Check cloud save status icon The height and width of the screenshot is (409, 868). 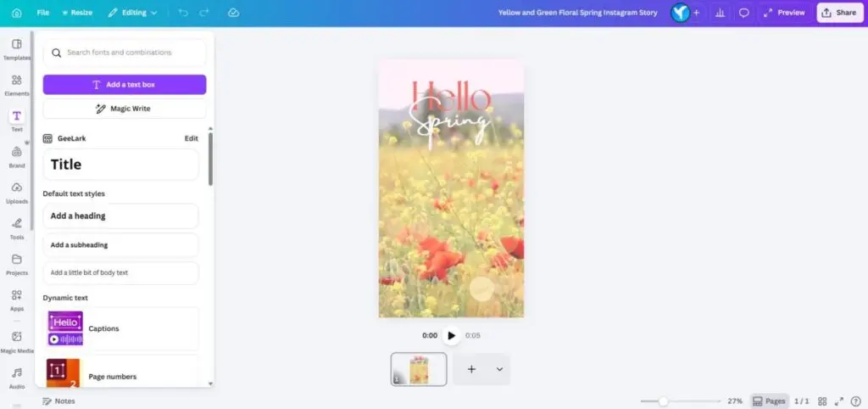coord(233,12)
